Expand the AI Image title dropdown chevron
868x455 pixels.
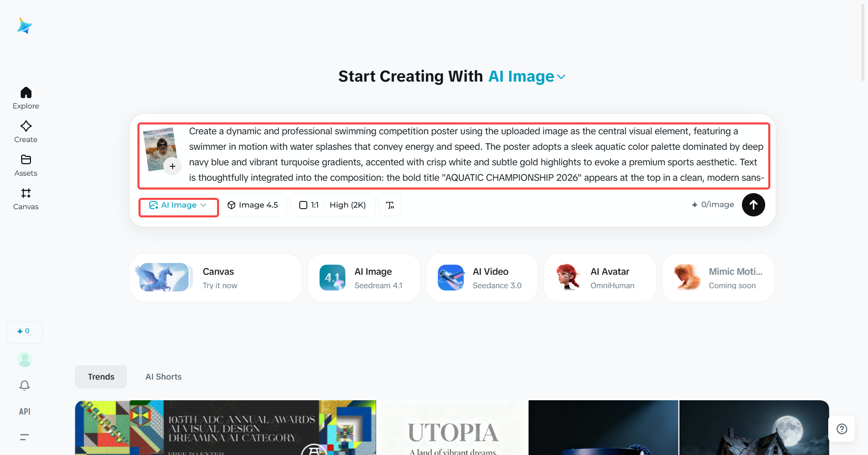[562, 77]
